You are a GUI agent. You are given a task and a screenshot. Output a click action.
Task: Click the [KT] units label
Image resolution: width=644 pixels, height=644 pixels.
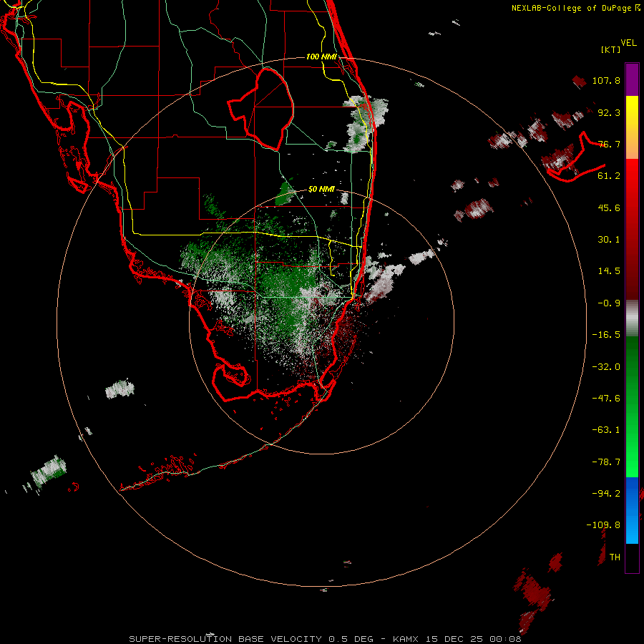point(611,49)
